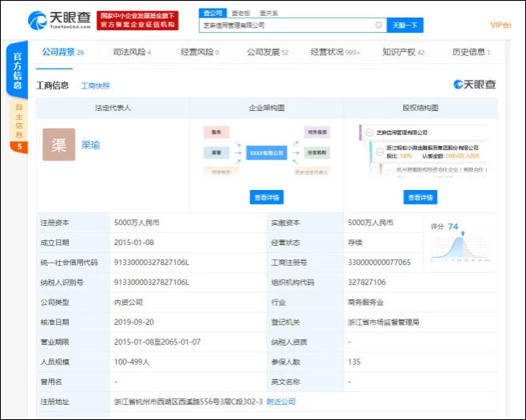The height and width of the screenshot is (420, 526).
Task: Click the registration authority 浙江省市场监督管理局
Action: pos(384,322)
